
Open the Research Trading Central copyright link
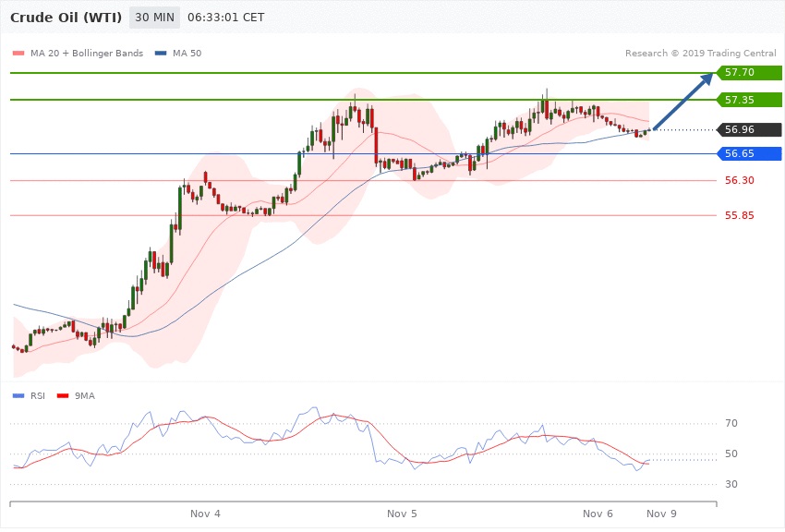[700, 54]
